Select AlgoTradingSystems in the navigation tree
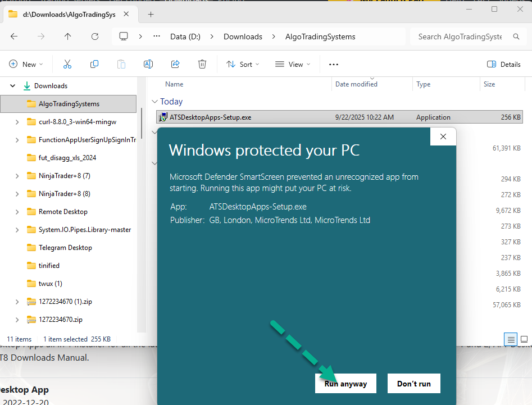This screenshot has height=405, width=532. [69, 104]
